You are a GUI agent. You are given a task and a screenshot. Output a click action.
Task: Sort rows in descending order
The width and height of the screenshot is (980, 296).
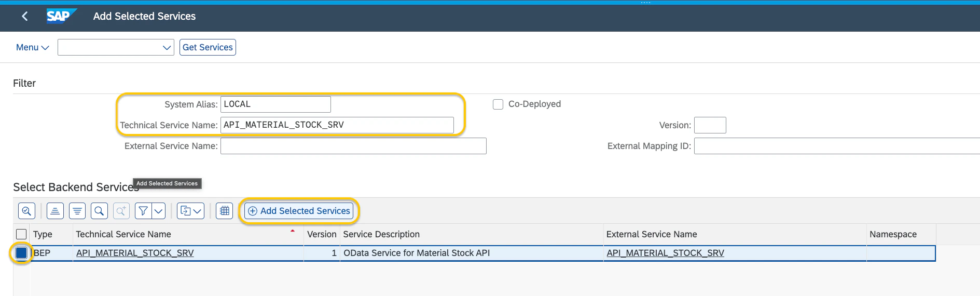tap(77, 211)
